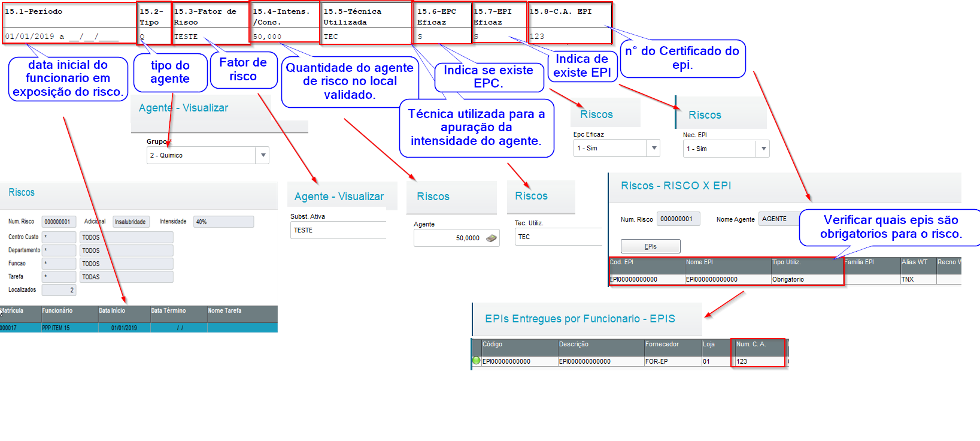
Task: Click the Data Término column header
Action: [x=178, y=314]
